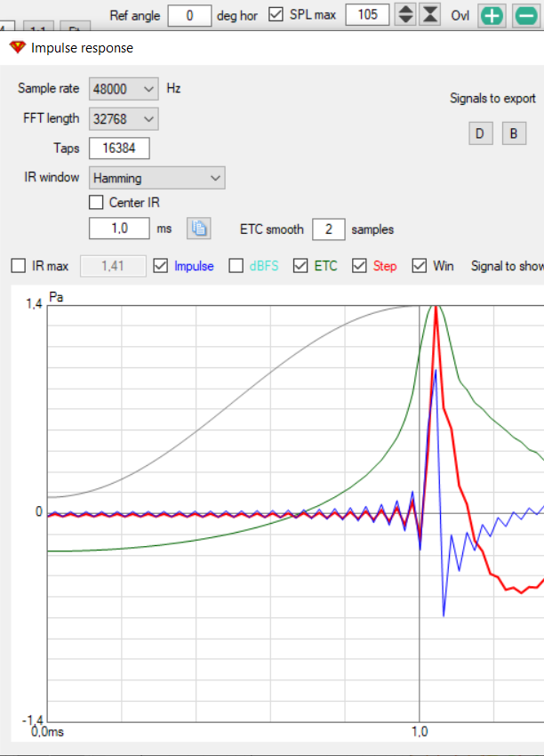The image size is (544, 756).
Task: Enable the IR max checkbox
Action: [19, 266]
